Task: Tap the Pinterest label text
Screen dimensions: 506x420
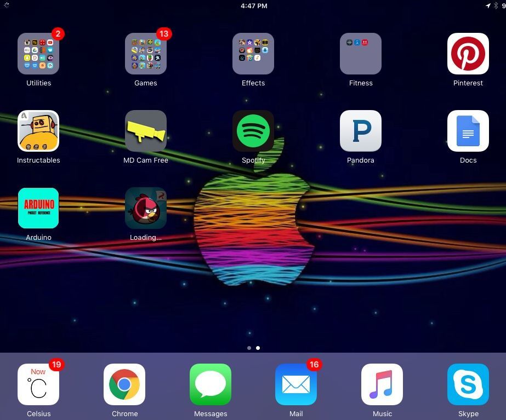Action: click(x=468, y=83)
